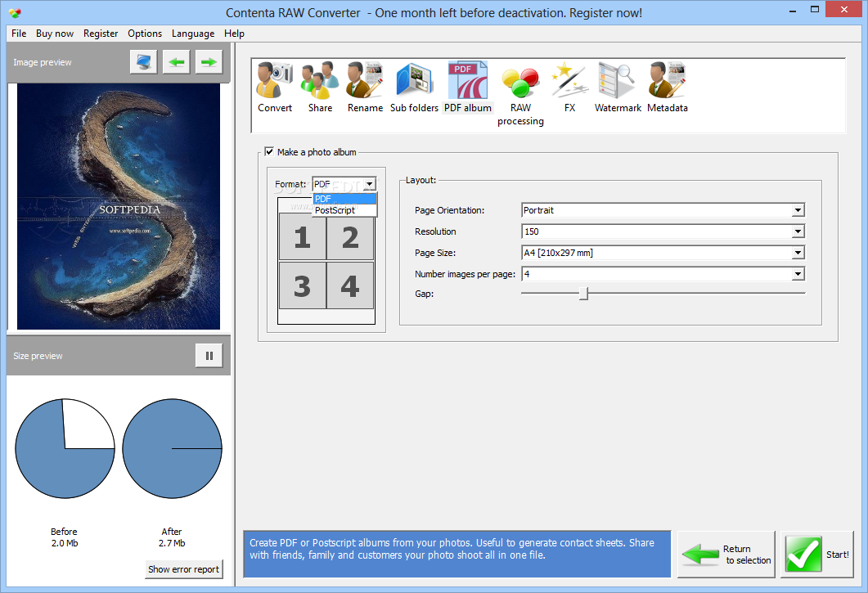Open the Help menu
The height and width of the screenshot is (593, 868).
pos(234,34)
